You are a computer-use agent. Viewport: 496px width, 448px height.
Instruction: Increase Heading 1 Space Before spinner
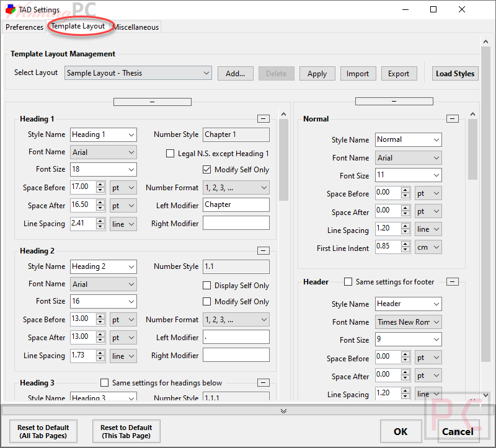(100, 185)
